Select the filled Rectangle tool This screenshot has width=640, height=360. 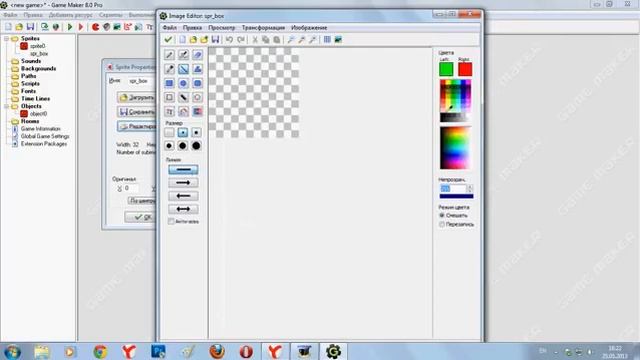[169, 83]
